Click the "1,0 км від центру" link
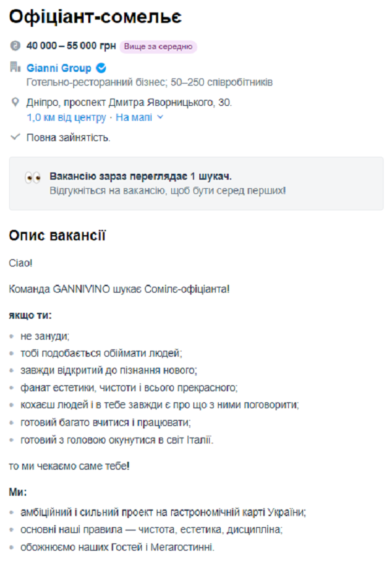The width and height of the screenshot is (392, 565). point(66,118)
